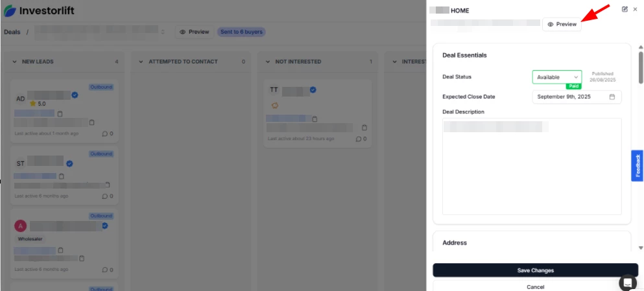Click the Wholesaler tag on the A card
The height and width of the screenshot is (291, 644).
click(x=30, y=239)
